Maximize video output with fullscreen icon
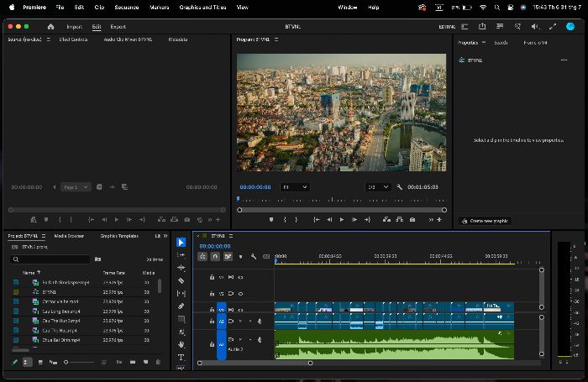This screenshot has height=382, width=588. point(553,26)
